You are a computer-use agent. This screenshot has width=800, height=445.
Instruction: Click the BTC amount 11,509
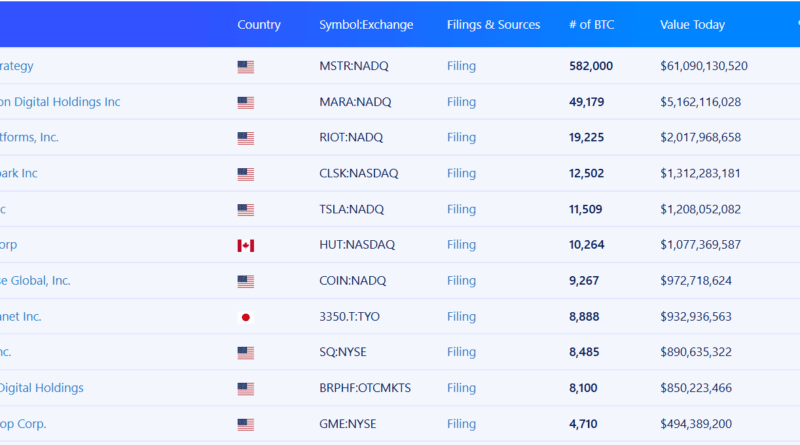click(x=585, y=209)
